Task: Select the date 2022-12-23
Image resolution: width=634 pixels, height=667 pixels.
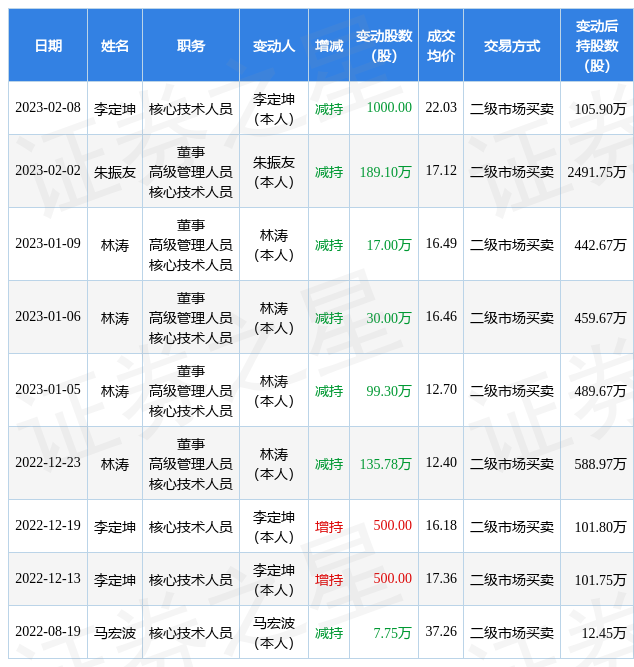Action: coord(48,463)
